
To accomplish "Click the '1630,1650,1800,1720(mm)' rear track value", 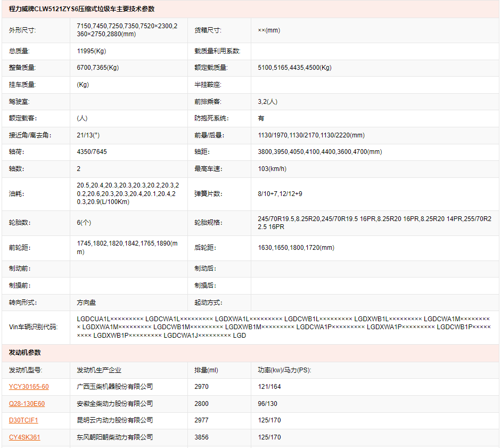I will (296, 248).
